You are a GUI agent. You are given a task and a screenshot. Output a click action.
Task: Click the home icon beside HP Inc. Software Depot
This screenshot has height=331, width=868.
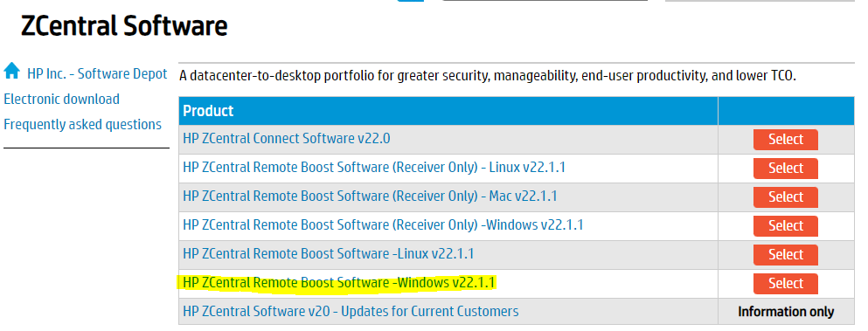click(11, 71)
